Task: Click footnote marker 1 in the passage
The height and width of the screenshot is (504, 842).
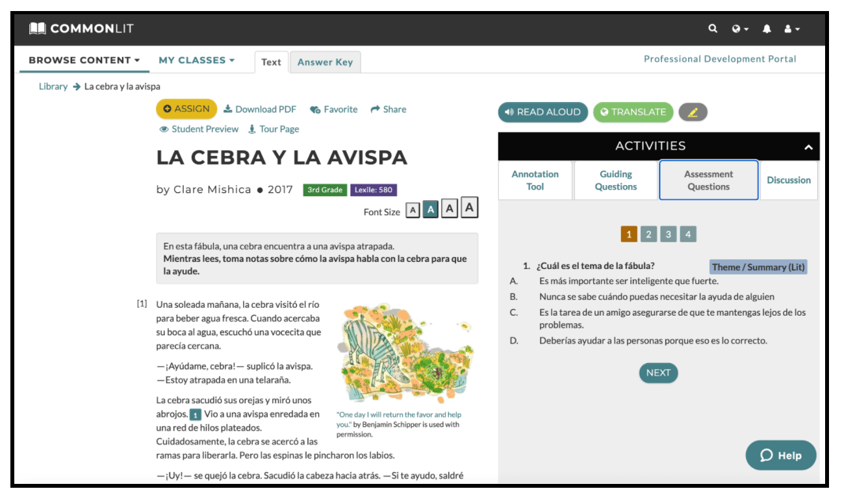Action: [195, 414]
